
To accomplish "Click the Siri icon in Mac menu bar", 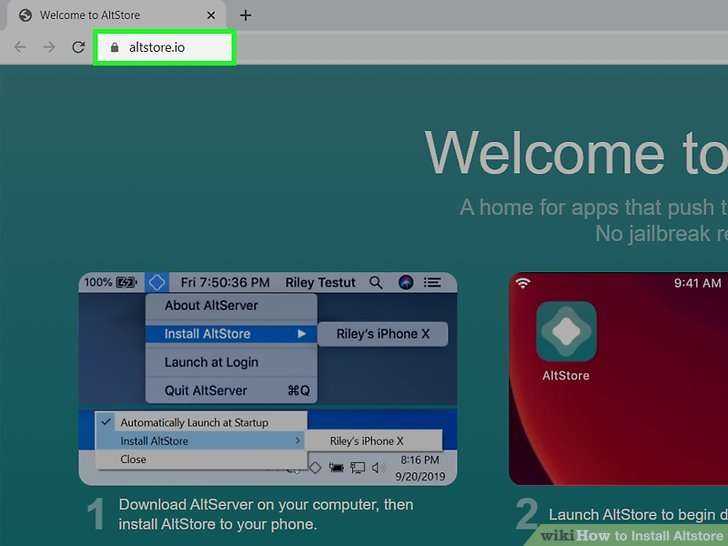I will (x=406, y=282).
